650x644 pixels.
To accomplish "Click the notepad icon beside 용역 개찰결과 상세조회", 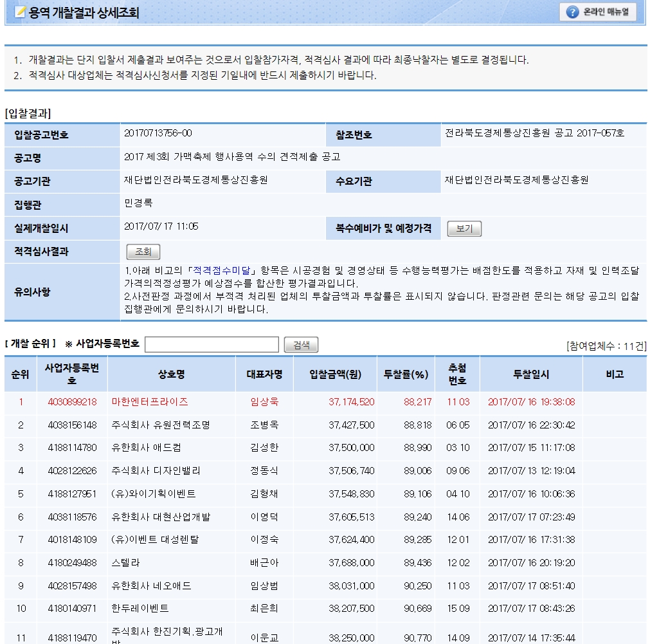I will point(20,12).
